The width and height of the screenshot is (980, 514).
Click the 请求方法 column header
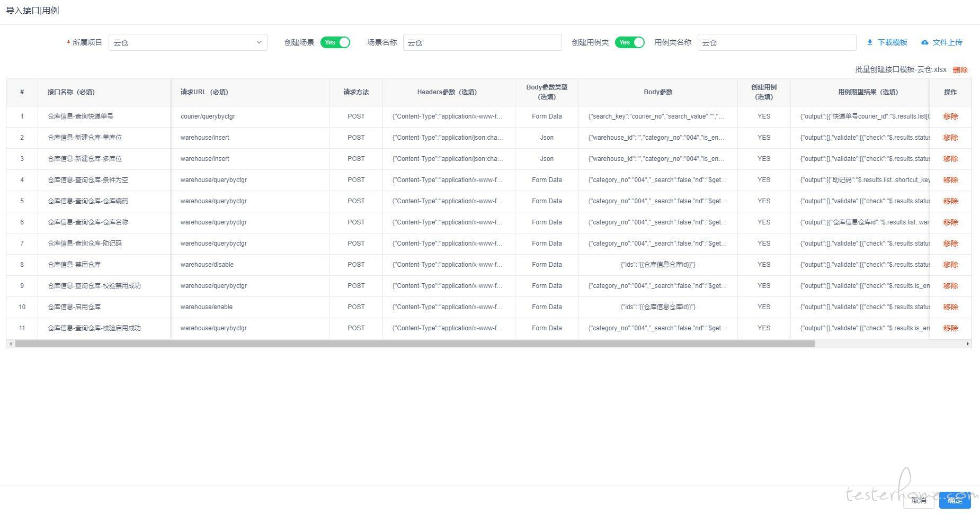pyautogui.click(x=356, y=92)
